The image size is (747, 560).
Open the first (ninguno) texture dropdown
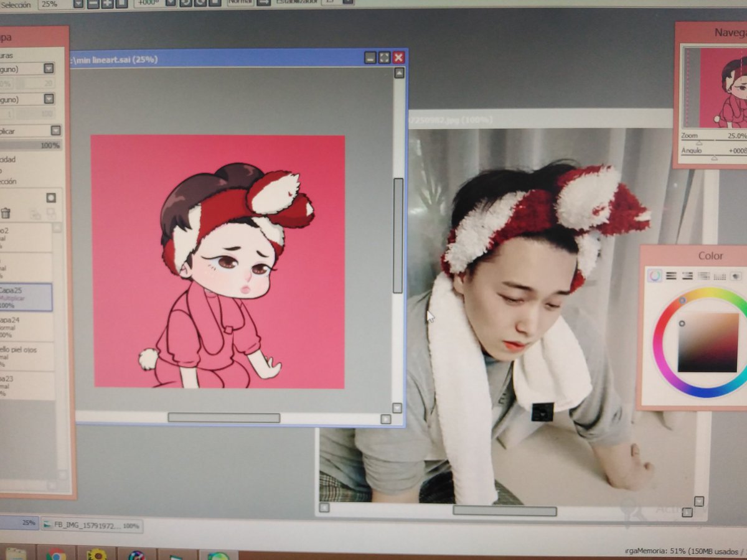click(49, 68)
